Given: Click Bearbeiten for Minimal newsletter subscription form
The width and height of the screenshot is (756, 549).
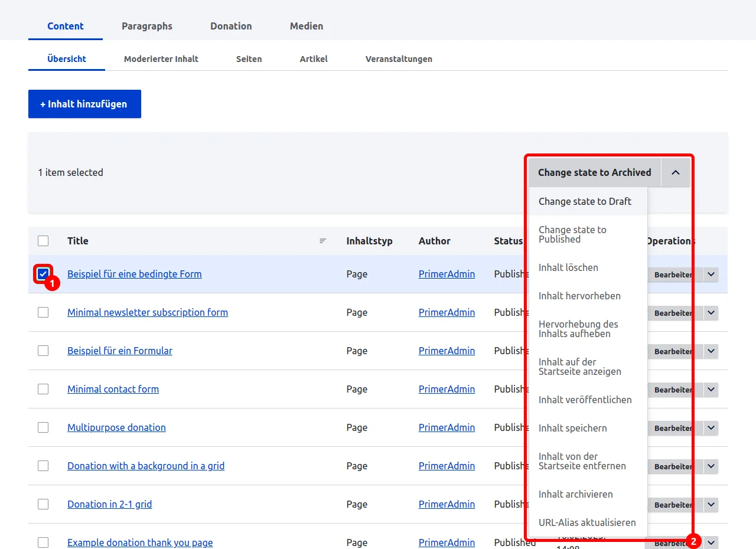Looking at the screenshot, I should pyautogui.click(x=674, y=313).
